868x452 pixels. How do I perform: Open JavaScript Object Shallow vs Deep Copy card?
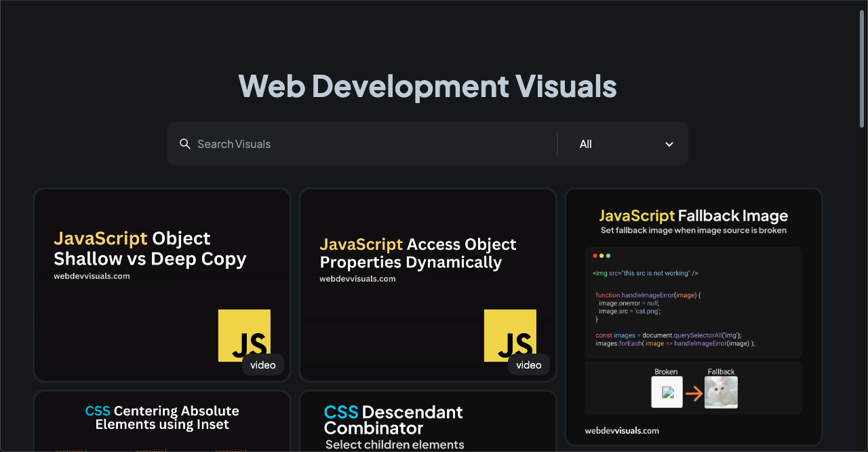tap(162, 285)
